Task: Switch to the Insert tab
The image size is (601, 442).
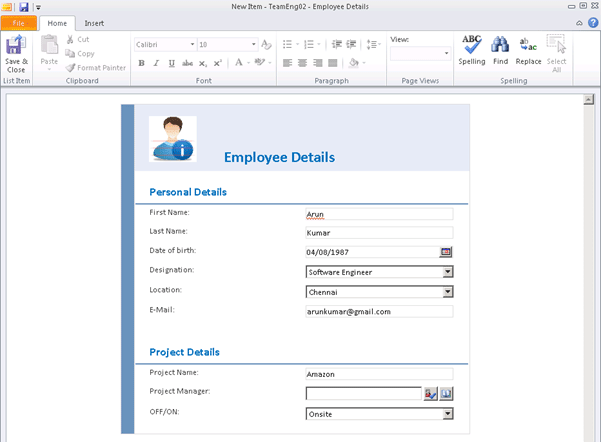Action: (x=94, y=23)
